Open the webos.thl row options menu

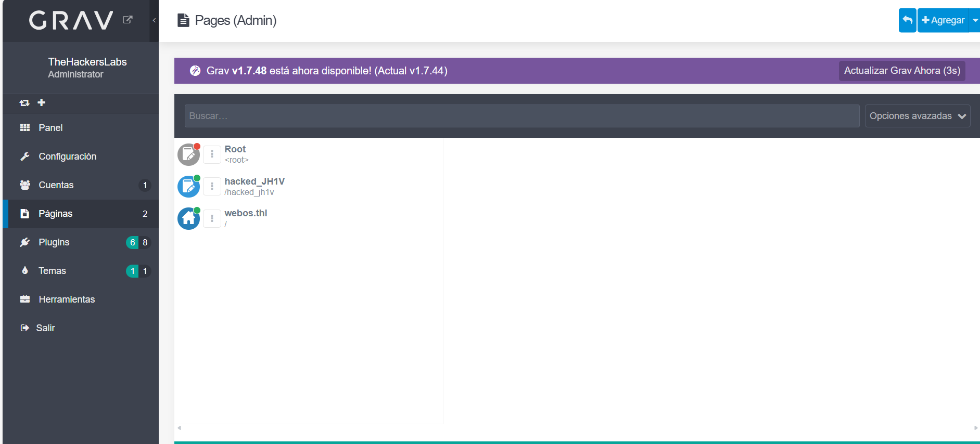pos(212,218)
